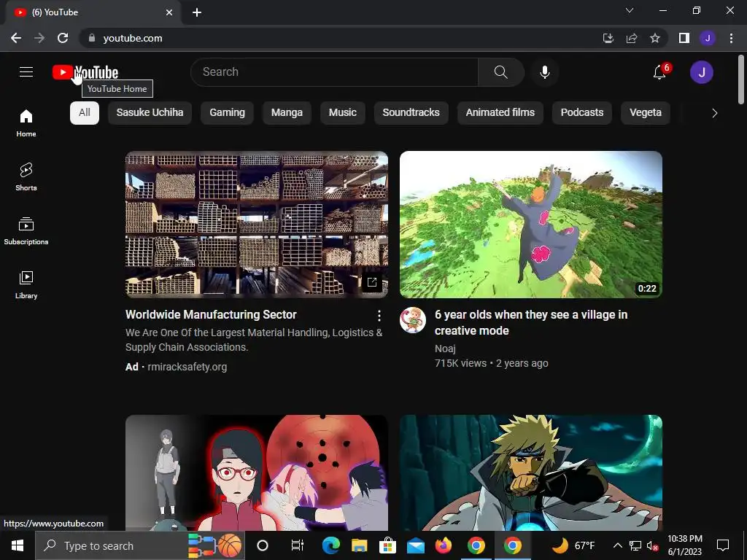Launch Microsoft Edge from the taskbar
The height and width of the screenshot is (560, 747).
point(330,545)
